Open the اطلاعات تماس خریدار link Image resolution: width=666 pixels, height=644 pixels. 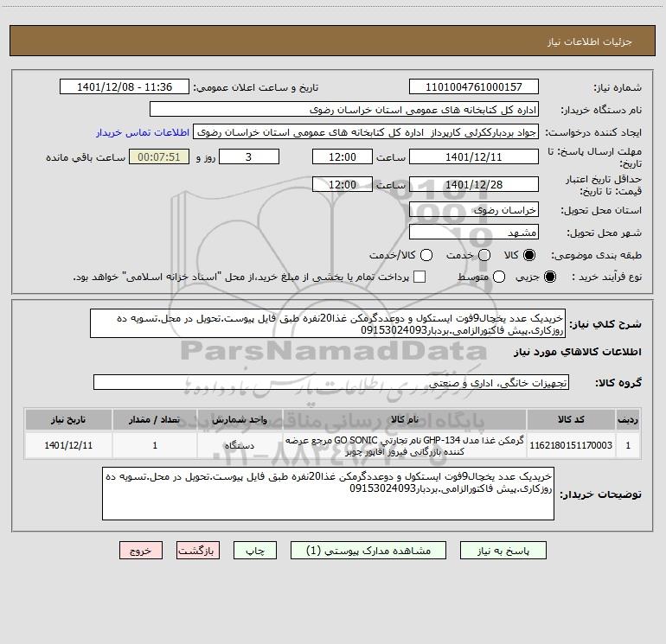pos(143,132)
